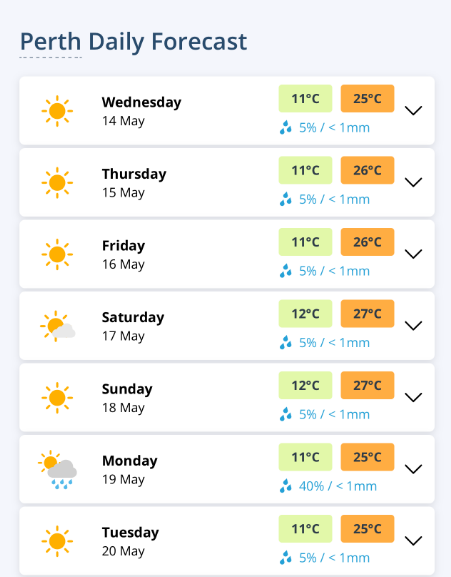This screenshot has height=577, width=451.
Task: Click the sun icon for Sunday 18 May
Action: 57,398
